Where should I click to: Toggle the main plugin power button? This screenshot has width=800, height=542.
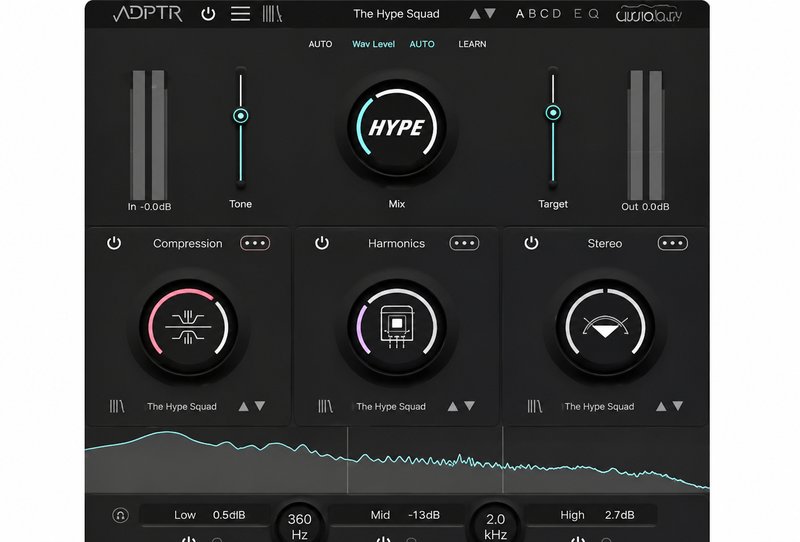208,14
